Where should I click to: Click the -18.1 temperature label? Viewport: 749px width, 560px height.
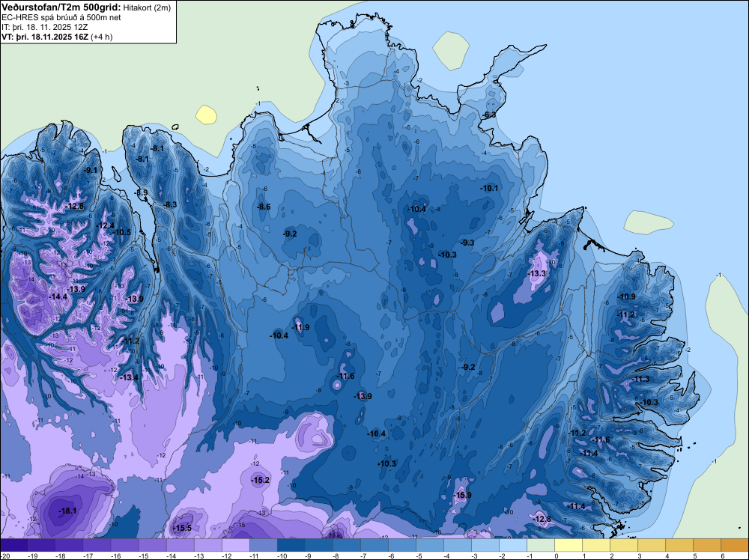(x=67, y=511)
